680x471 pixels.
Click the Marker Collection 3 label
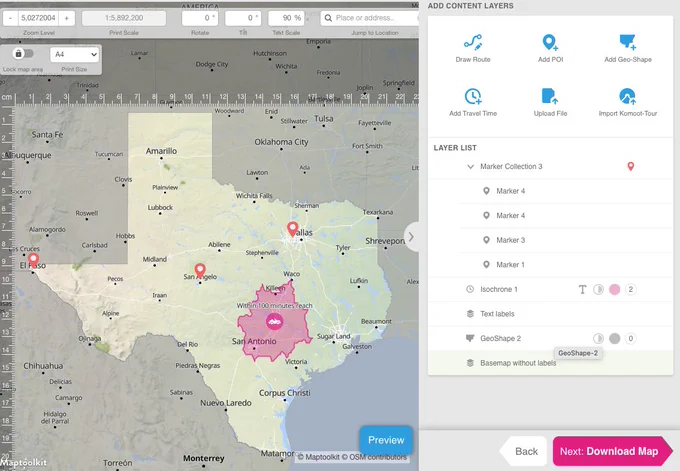pyautogui.click(x=511, y=167)
